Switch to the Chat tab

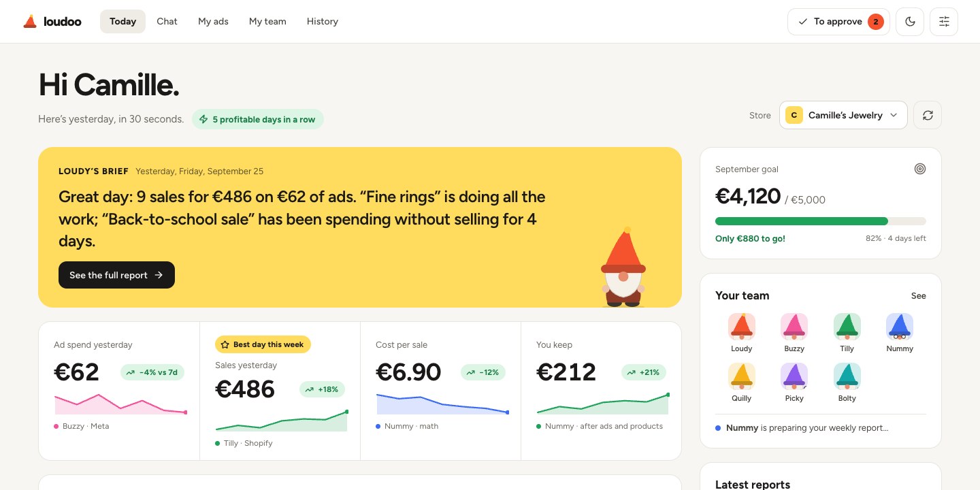(x=167, y=22)
